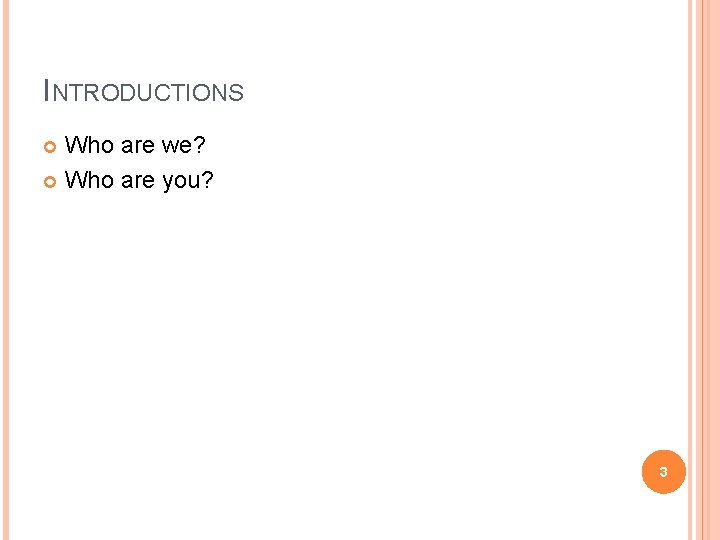This screenshot has width=720, height=540.
Task: Click the word "Who" in the second bullet
Action: (x=89, y=180)
